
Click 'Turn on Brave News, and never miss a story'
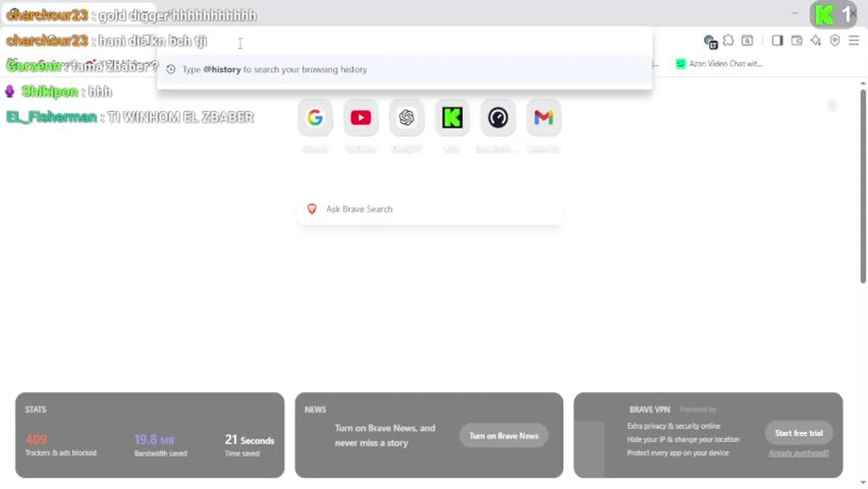coord(384,435)
